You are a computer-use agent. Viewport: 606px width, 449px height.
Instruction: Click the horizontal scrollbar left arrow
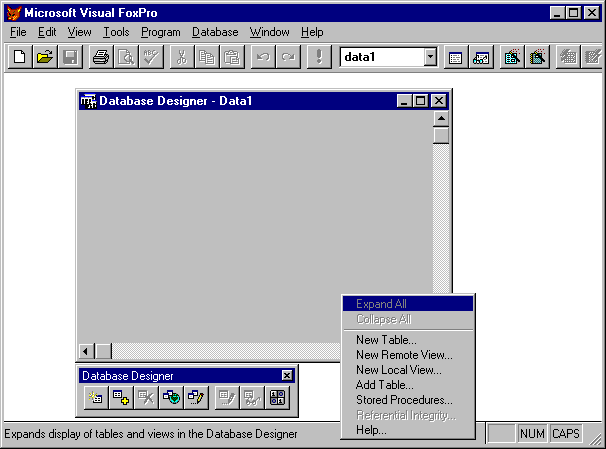[x=86, y=351]
